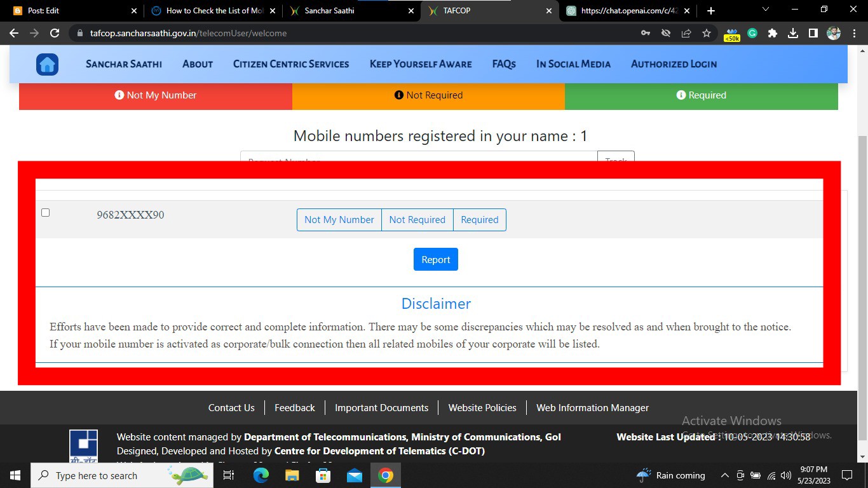This screenshot has height=488, width=868.
Task: Open Citizen Centric Services menu
Action: pyautogui.click(x=291, y=64)
